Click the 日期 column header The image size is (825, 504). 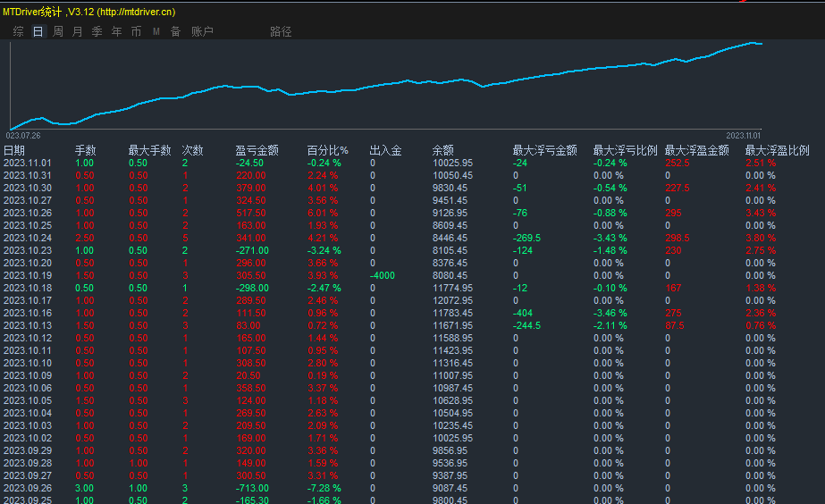(x=14, y=150)
